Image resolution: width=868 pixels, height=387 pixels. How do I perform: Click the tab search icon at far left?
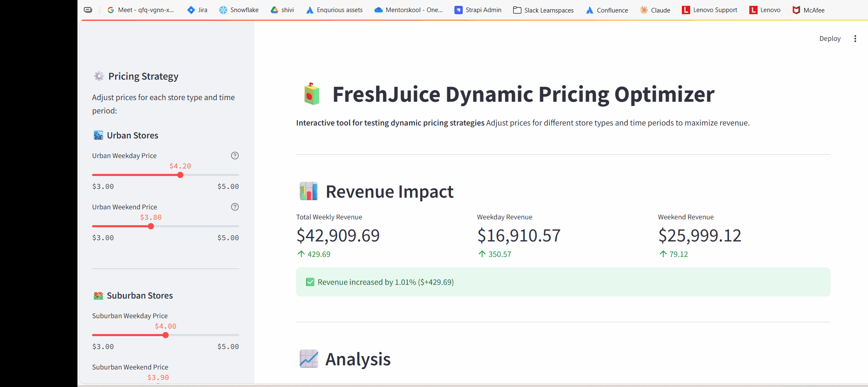pyautogui.click(x=88, y=10)
